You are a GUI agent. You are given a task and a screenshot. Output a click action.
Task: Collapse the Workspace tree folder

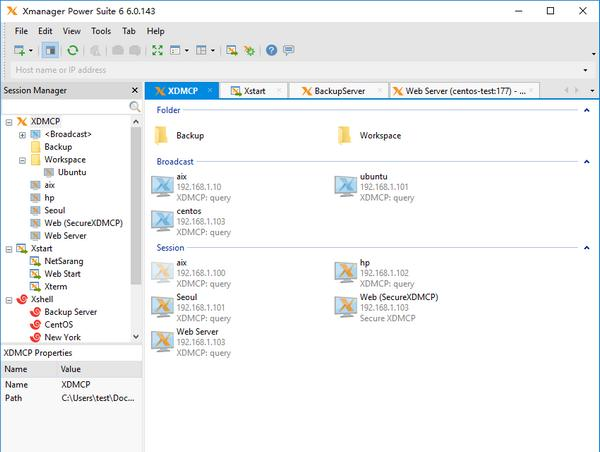[22, 160]
